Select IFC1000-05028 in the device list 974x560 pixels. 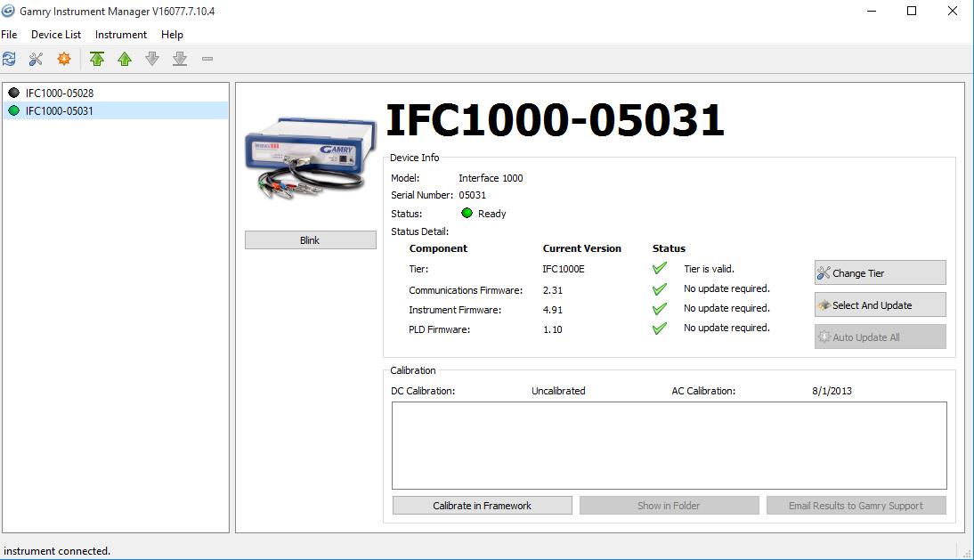pyautogui.click(x=59, y=93)
